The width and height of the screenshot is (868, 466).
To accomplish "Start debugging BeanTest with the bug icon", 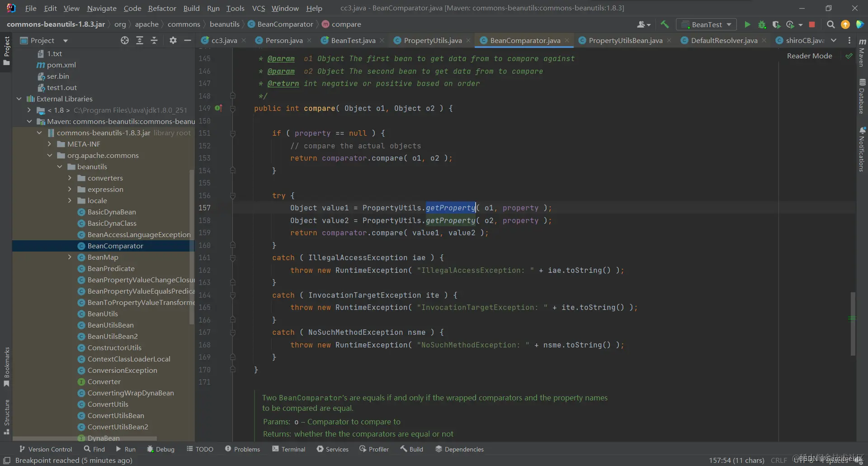I will [x=762, y=24].
